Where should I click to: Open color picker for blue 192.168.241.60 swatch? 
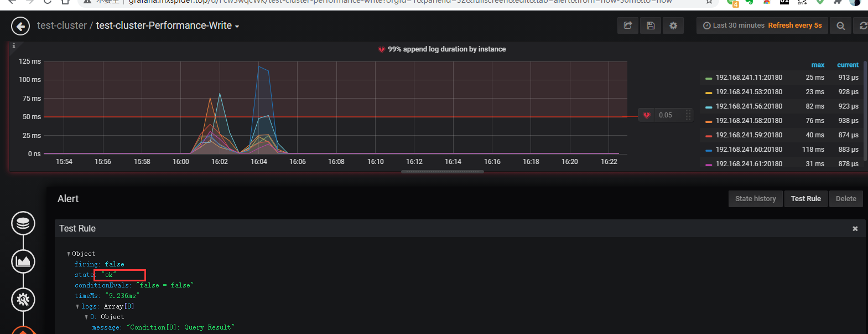709,151
